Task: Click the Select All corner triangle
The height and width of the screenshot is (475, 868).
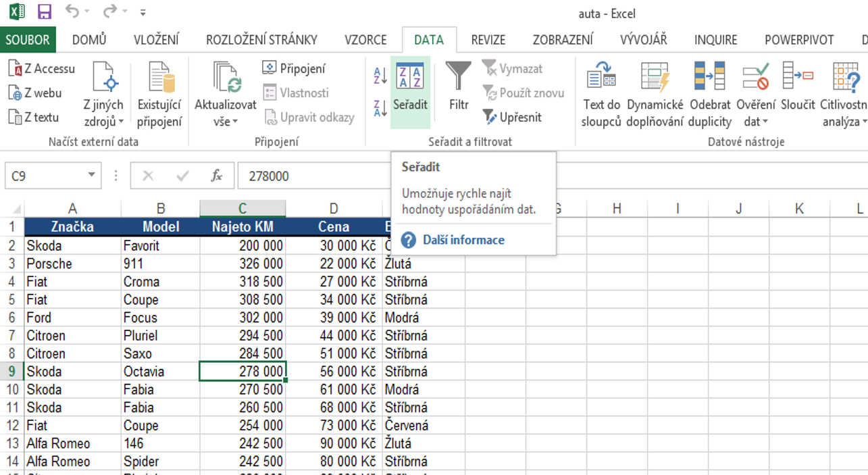Action: click(x=17, y=209)
